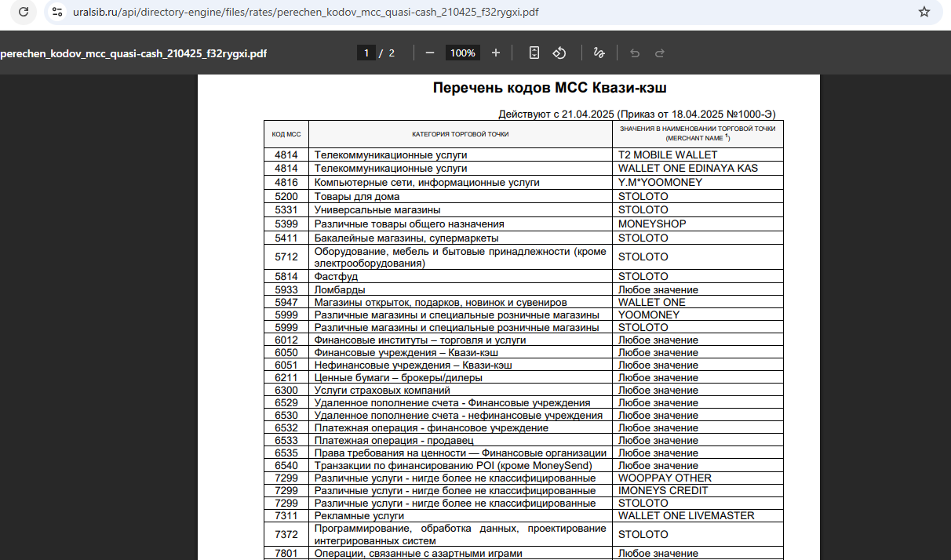This screenshot has width=951, height=560.
Task: Zoom in using the plus icon
Action: coord(496,53)
